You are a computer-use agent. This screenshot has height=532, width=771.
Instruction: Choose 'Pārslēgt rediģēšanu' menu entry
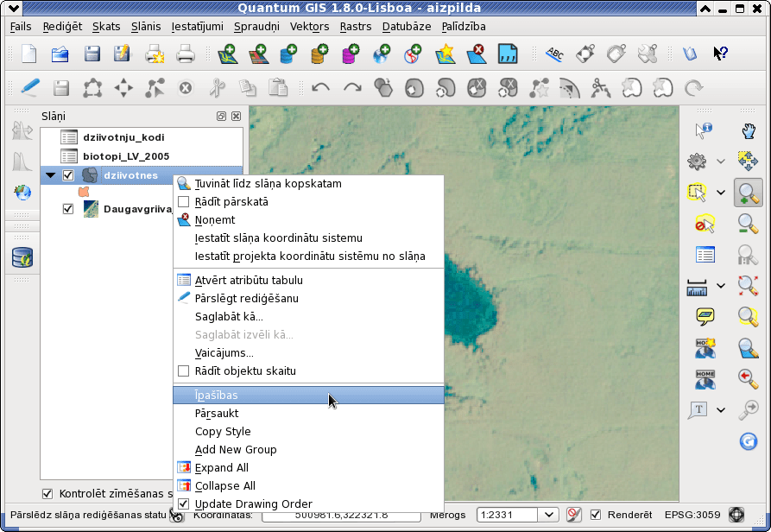click(x=308, y=299)
